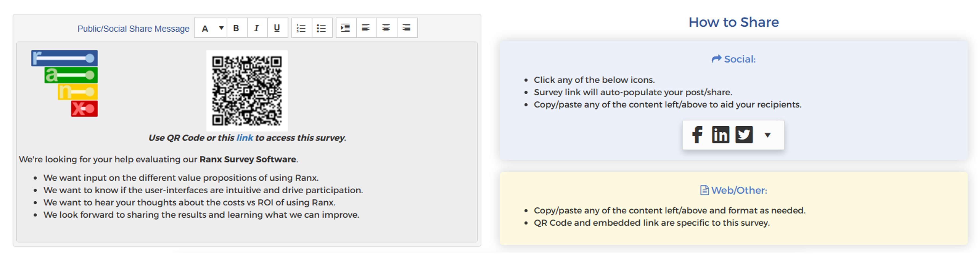
Task: Toggle underline formatting
Action: pyautogui.click(x=278, y=27)
